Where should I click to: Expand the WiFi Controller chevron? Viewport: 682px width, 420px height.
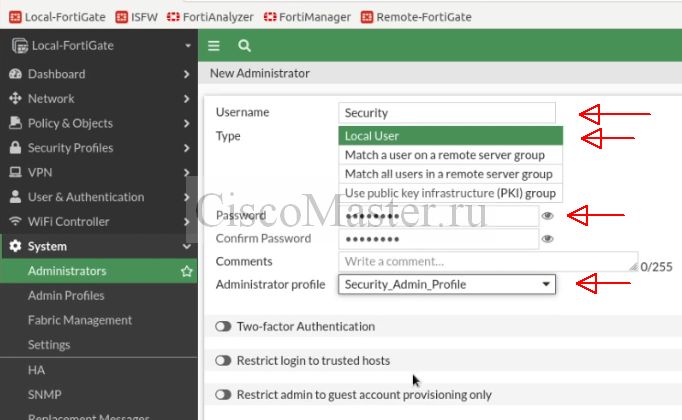click(x=186, y=222)
